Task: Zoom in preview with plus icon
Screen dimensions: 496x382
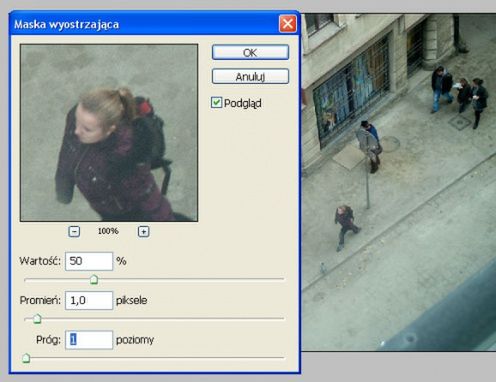Action: pos(143,231)
